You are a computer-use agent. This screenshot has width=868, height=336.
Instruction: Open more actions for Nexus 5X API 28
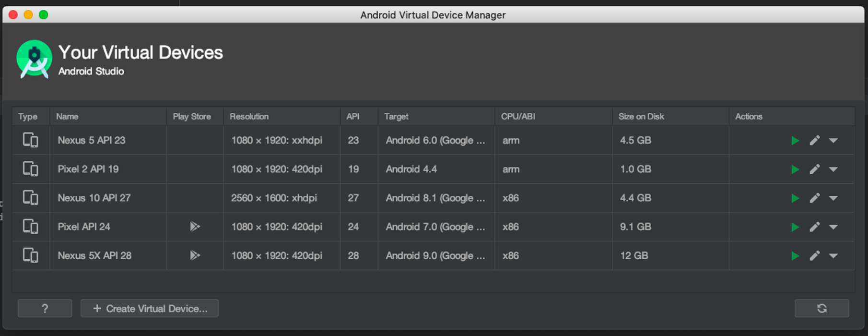point(833,256)
